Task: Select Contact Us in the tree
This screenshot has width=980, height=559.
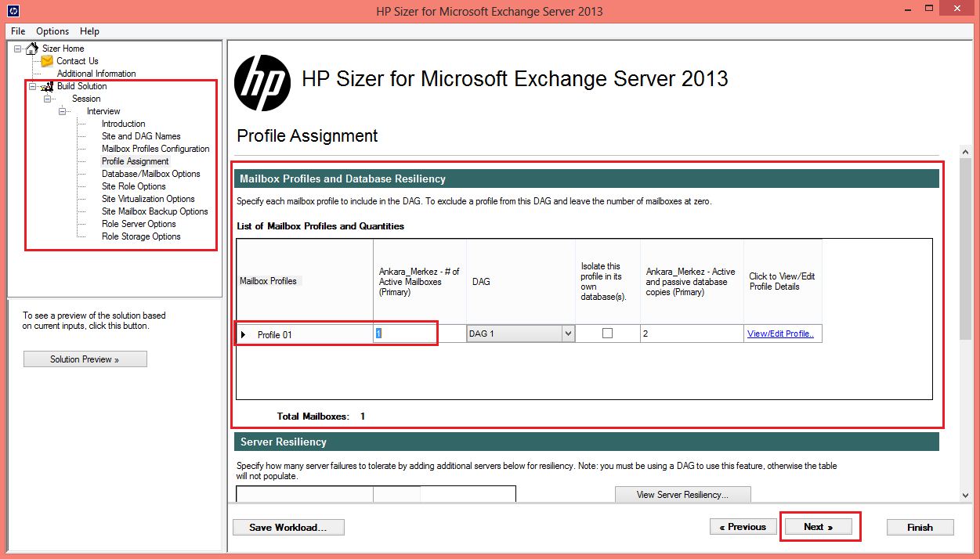Action: [x=78, y=61]
